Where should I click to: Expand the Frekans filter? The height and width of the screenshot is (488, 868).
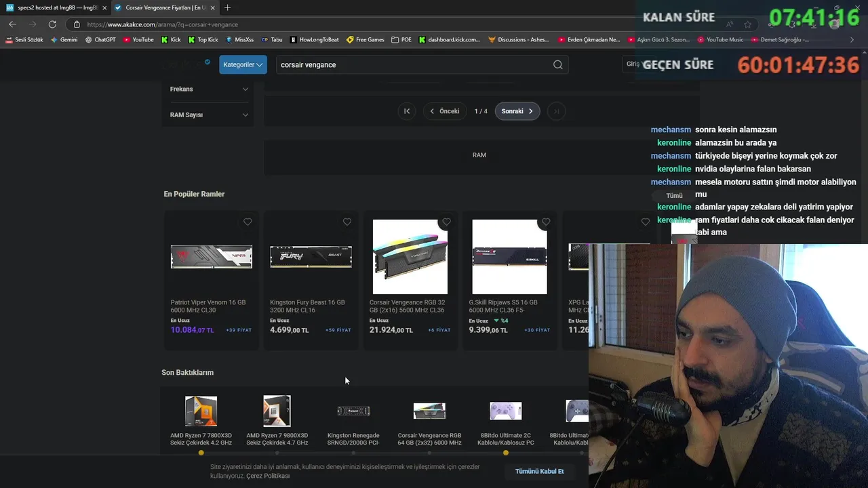[x=208, y=89]
